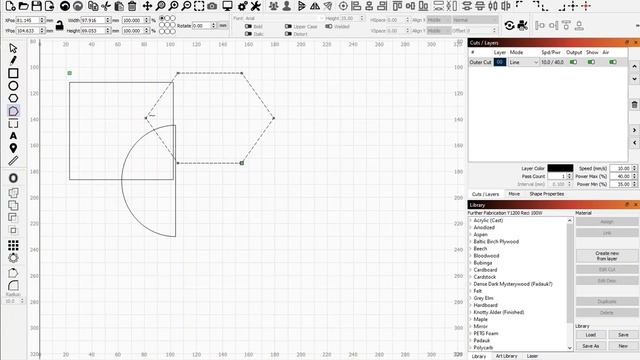Expand the Acrylic (Cast) library item
Screen dimensions: 640x360
(x=470, y=220)
